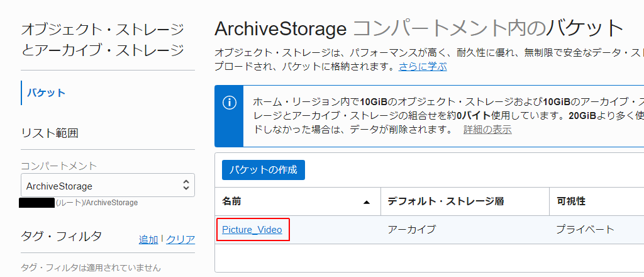Click the 可視性 column header

coord(571,201)
